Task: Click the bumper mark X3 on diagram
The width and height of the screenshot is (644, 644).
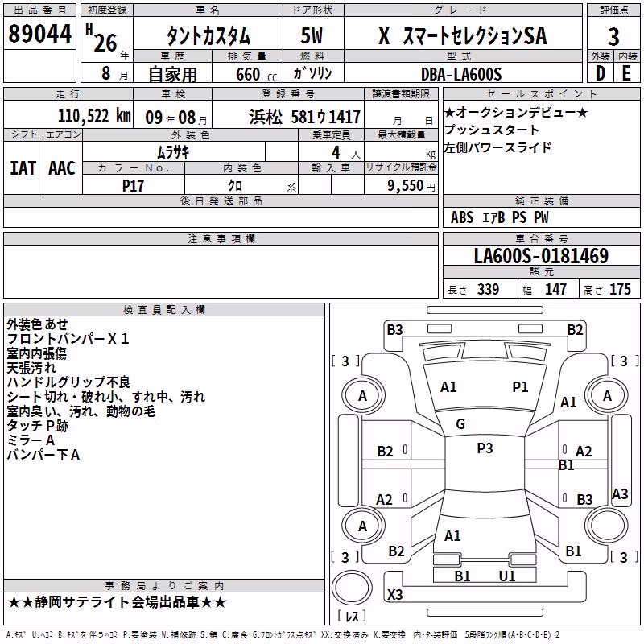Action: 395,594
